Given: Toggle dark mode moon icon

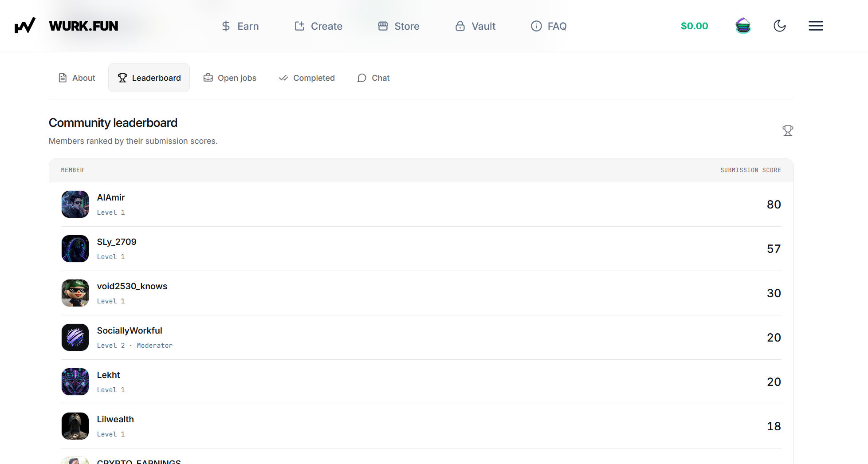Looking at the screenshot, I should tap(779, 26).
